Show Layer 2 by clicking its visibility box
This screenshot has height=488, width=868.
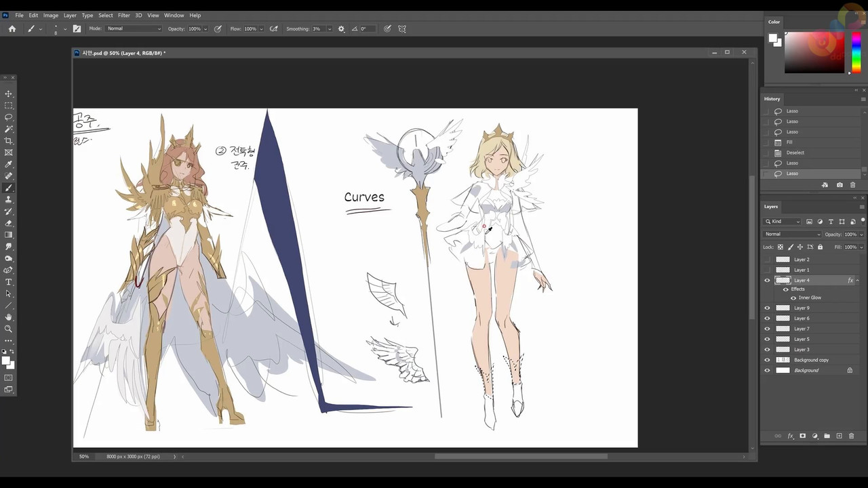click(x=767, y=260)
